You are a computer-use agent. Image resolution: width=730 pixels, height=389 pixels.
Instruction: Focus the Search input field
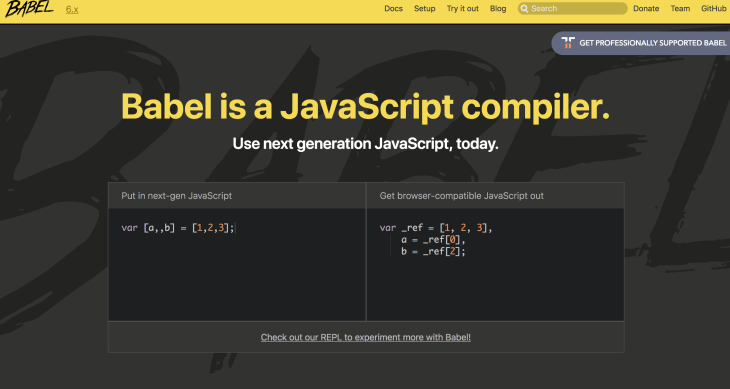573,8
